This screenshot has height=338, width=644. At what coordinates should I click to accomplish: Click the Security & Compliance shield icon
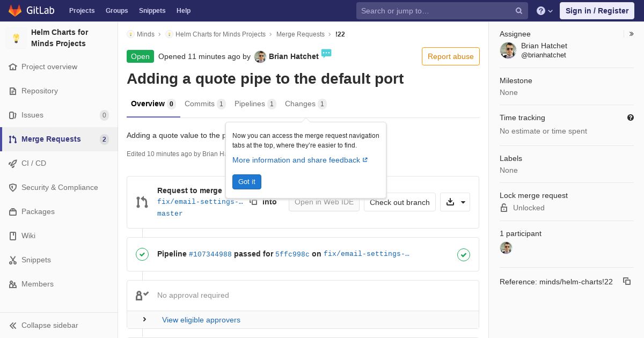pyautogui.click(x=13, y=188)
